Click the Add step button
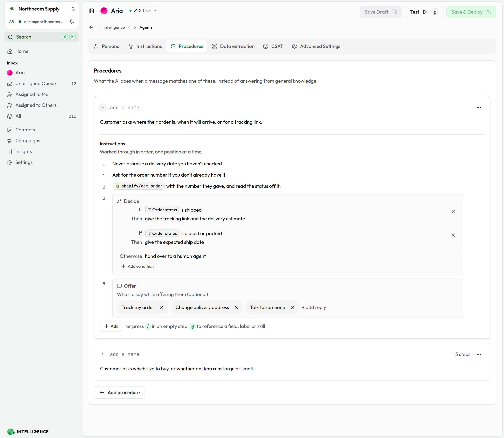 [x=111, y=326]
